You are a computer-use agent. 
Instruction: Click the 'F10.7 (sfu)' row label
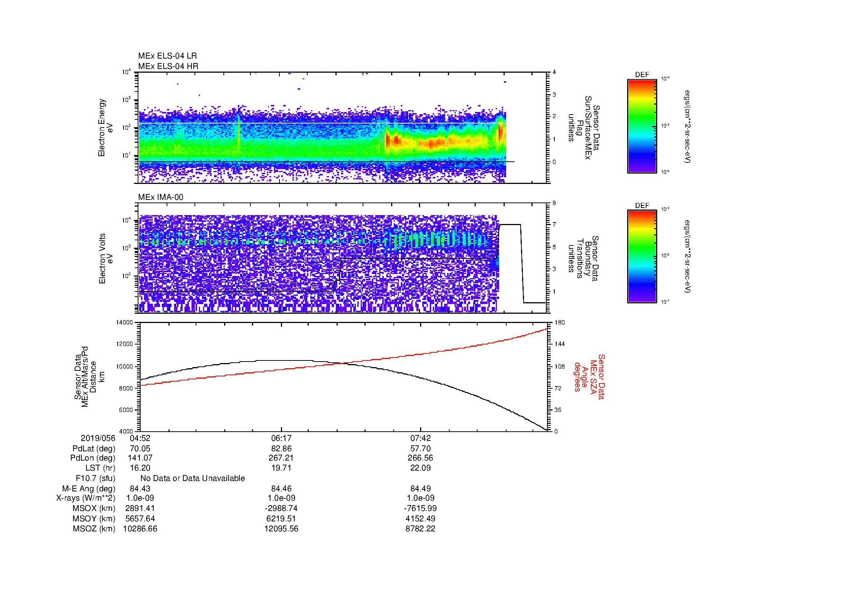[x=95, y=478]
